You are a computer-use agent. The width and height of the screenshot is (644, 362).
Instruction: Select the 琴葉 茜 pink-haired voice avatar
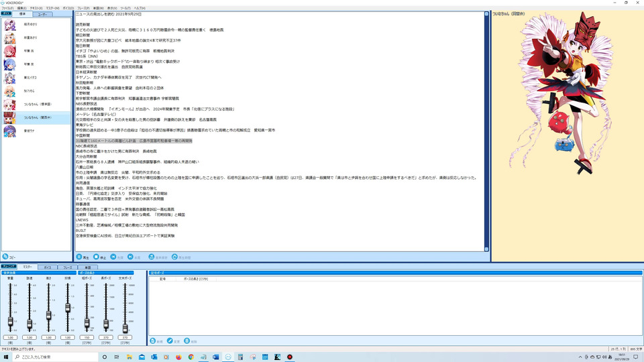pos(10,52)
